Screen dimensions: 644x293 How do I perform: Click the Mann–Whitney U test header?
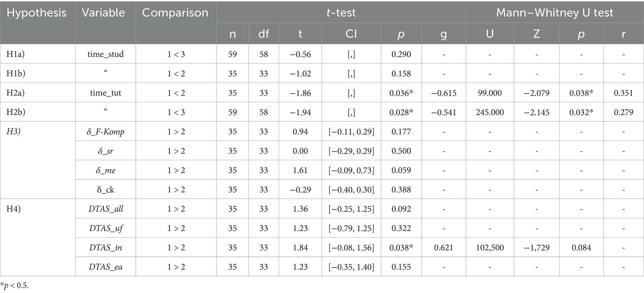point(554,13)
